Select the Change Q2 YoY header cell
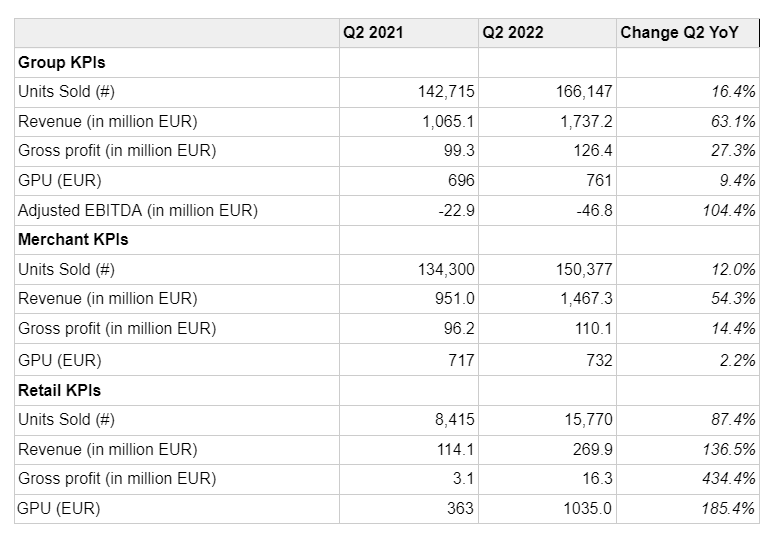This screenshot has height=548, width=772. (679, 33)
